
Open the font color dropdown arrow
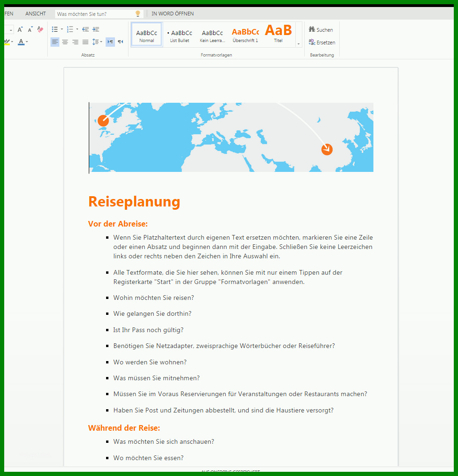[x=27, y=42]
